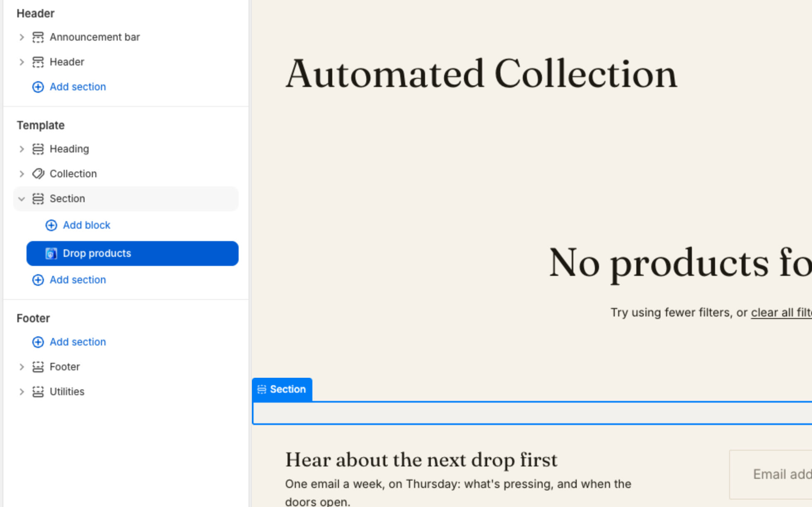This screenshot has height=507, width=812.
Task: Click the Announcement bar section icon
Action: pos(38,37)
